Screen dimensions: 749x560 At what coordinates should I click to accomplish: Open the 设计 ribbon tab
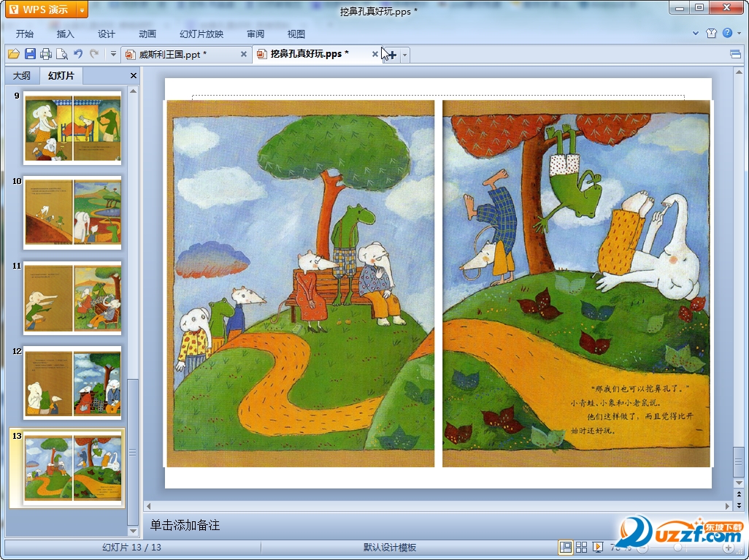(x=107, y=34)
